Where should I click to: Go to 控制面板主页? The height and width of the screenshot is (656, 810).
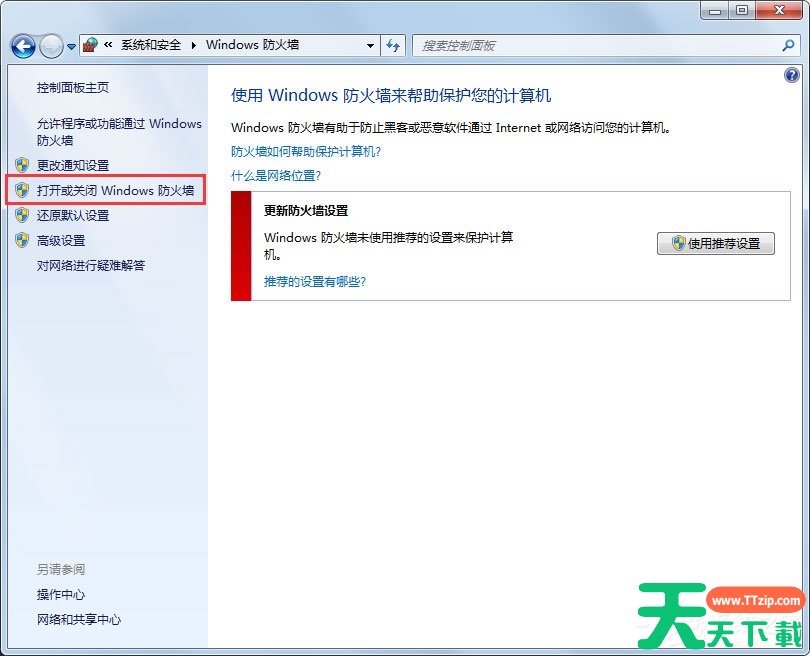73,88
